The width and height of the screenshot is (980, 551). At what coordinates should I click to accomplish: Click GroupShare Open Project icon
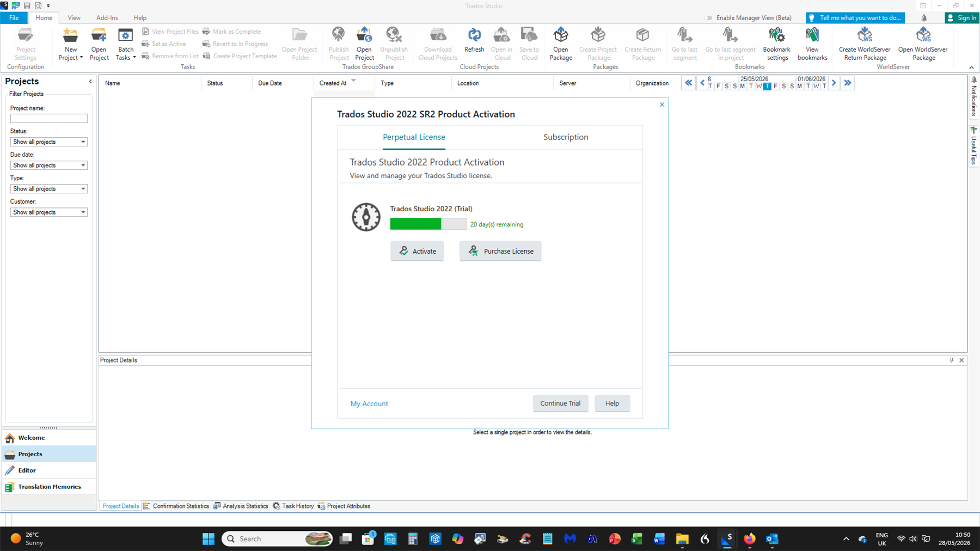tap(364, 44)
